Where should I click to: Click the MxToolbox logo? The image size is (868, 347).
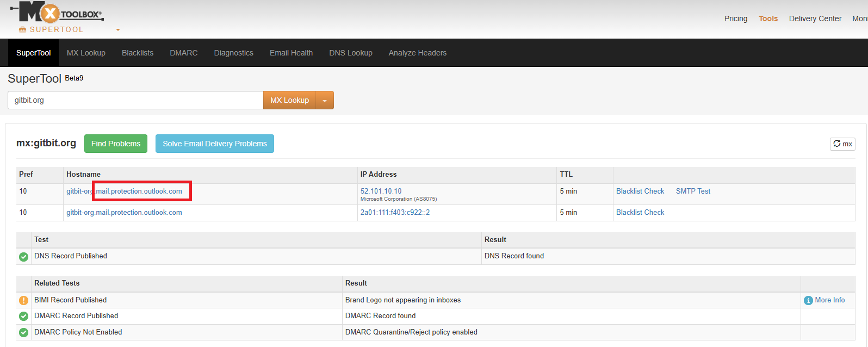[57, 12]
